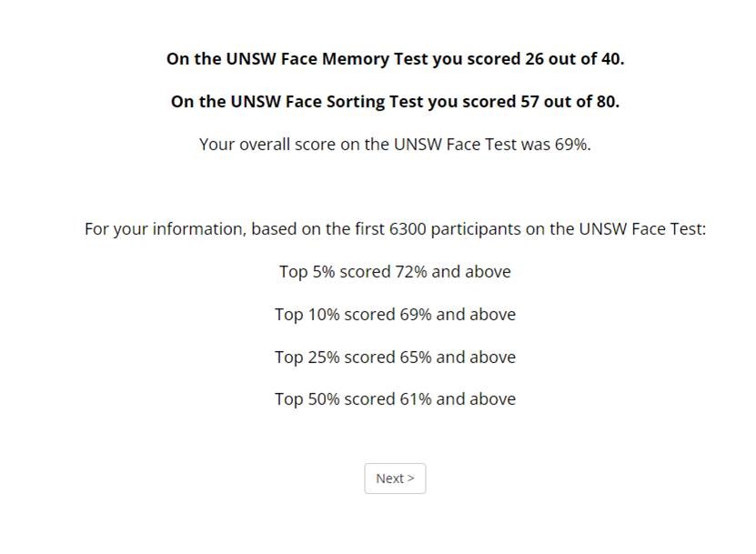
Task: Click 'UNSW Face Test:' ending the information line
Action: click(642, 229)
